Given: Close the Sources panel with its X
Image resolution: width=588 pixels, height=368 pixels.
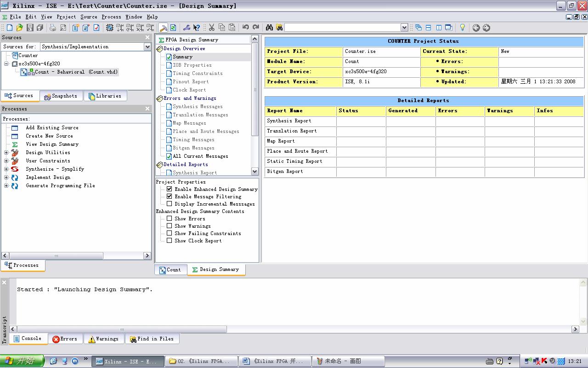Looking at the screenshot, I should (x=147, y=37).
